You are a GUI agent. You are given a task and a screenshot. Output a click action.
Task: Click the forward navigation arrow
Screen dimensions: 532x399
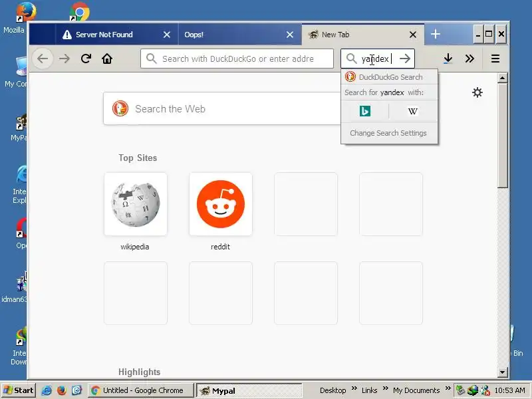tap(64, 59)
